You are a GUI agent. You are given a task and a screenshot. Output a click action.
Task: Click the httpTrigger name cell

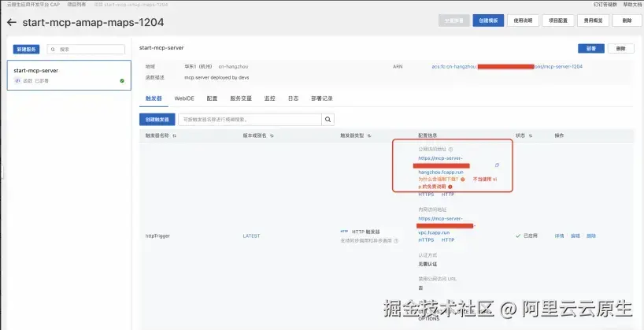(x=157, y=236)
